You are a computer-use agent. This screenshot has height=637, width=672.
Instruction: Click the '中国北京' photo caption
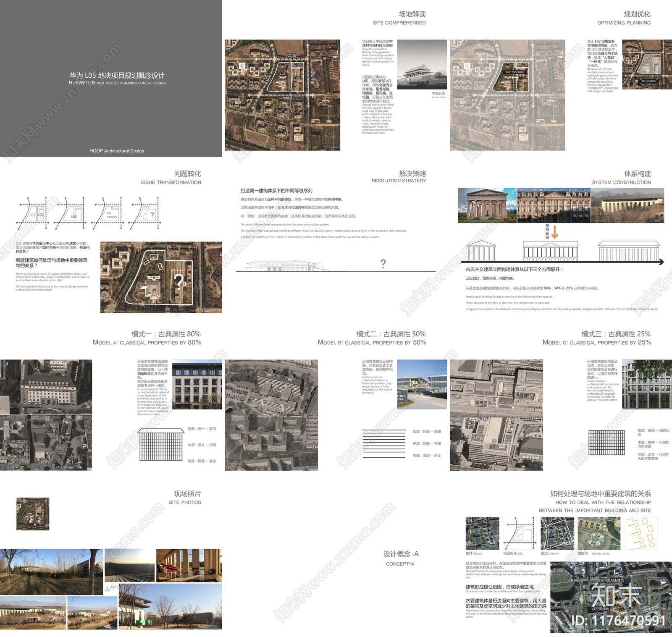438,93
